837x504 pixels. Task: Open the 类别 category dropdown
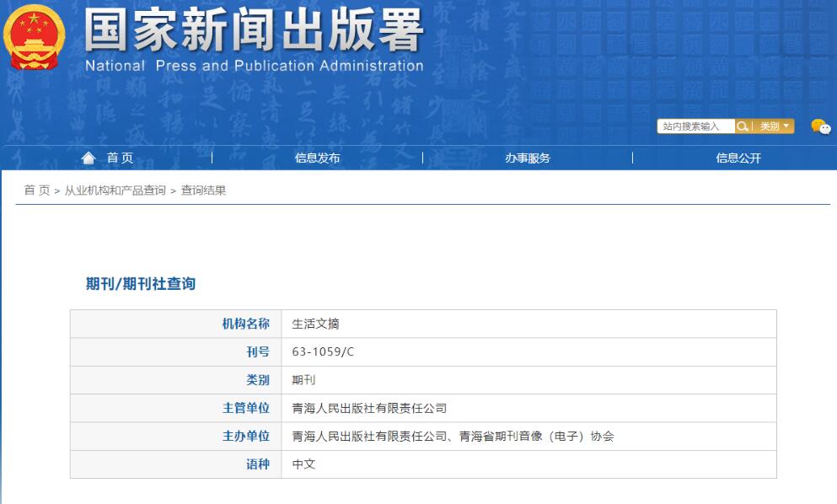(775, 126)
